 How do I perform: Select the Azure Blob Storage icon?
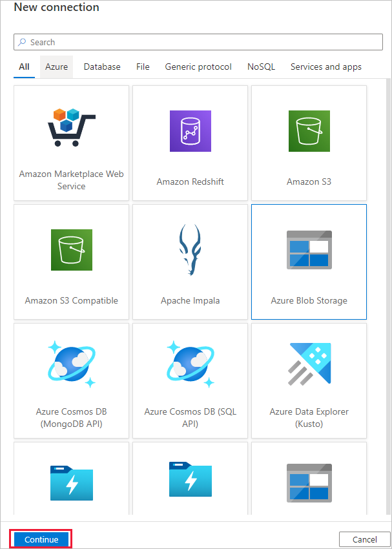click(x=309, y=250)
